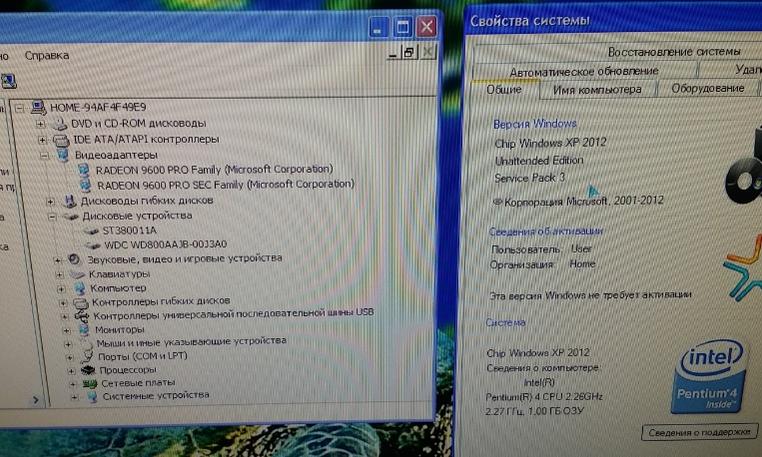Click the Свойства системы title bar
Screen dimensions: 762x457
point(613,21)
